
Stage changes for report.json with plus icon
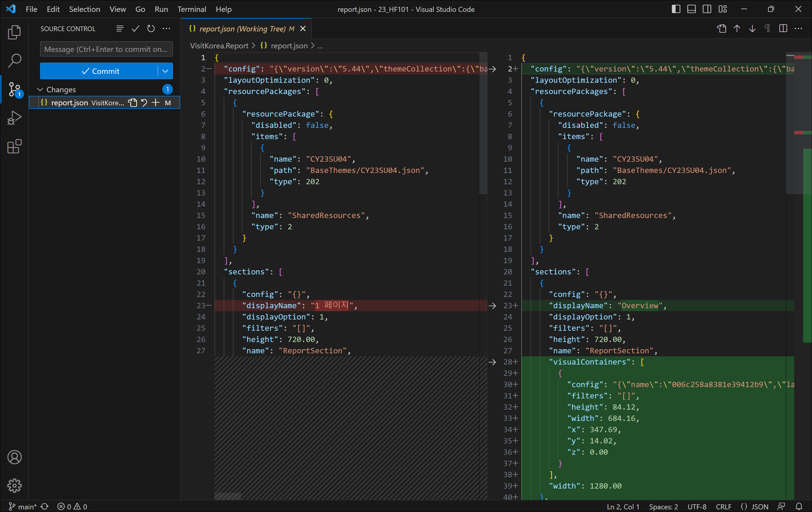[x=155, y=103]
